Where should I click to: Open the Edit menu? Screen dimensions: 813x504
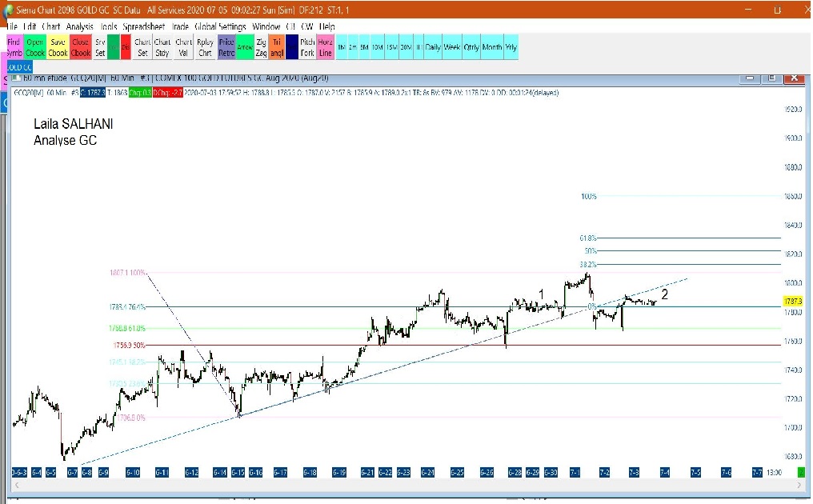(30, 26)
